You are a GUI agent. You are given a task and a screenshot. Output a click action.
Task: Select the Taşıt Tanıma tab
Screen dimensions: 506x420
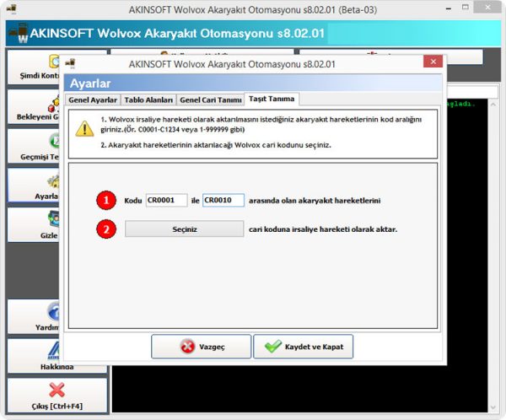coord(272,99)
